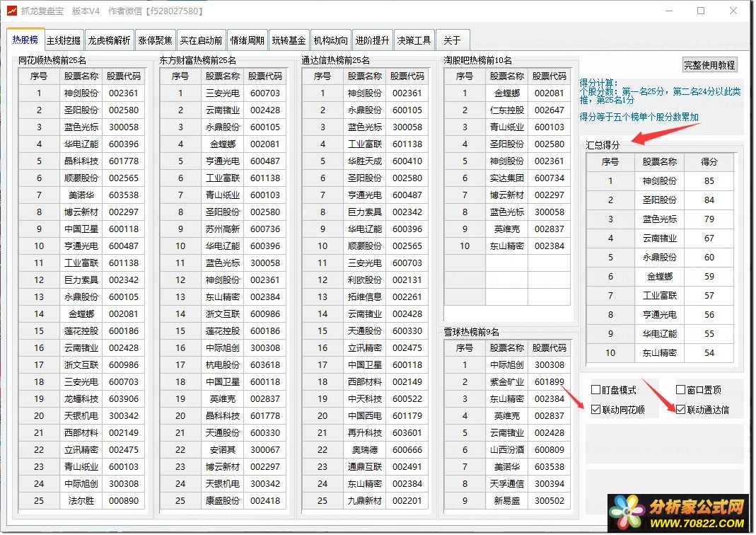Select 山西汾酒 600809 row

pyautogui.click(x=507, y=449)
